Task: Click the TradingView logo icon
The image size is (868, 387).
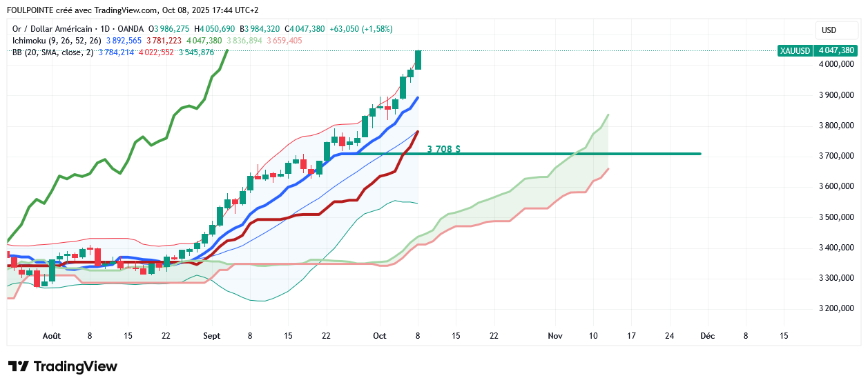Action: pos(19,366)
